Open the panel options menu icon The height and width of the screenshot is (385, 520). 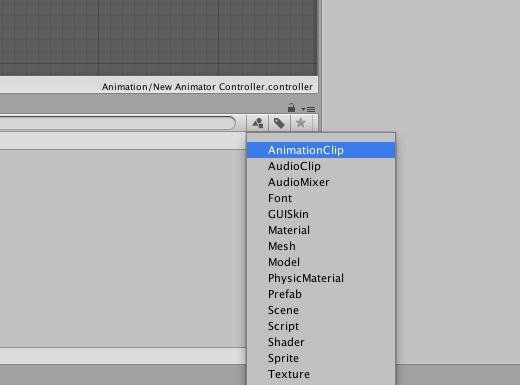(x=308, y=109)
